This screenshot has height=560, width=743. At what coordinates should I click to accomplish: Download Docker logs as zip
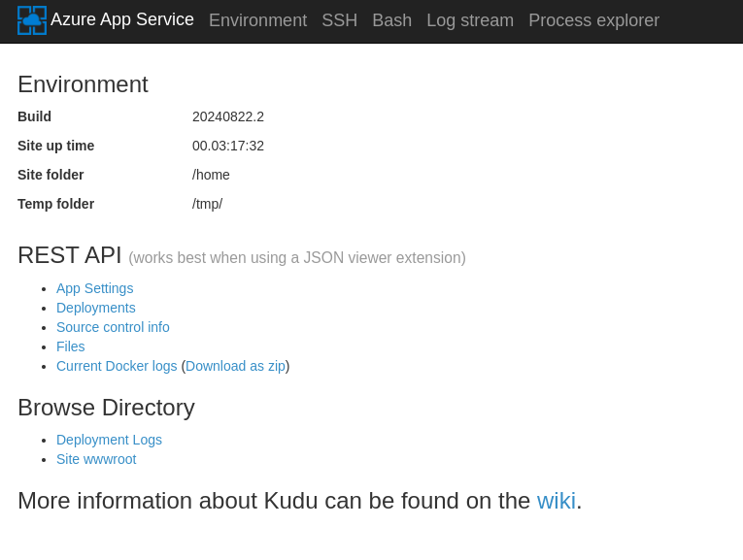[235, 366]
